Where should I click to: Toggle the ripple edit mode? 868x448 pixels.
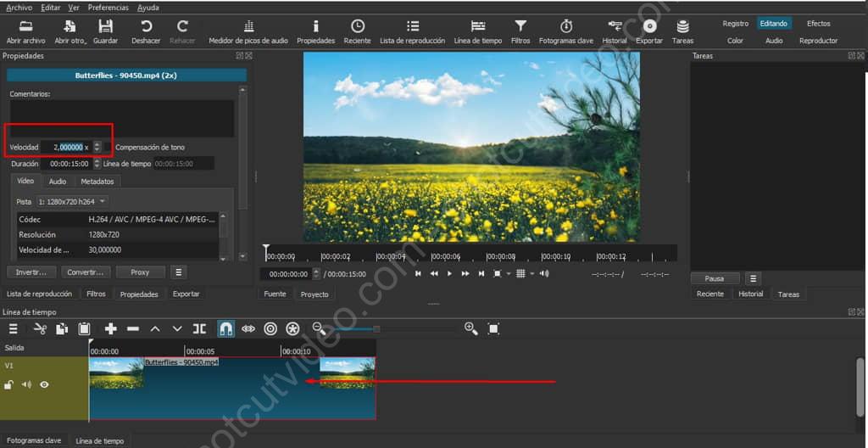tap(270, 329)
